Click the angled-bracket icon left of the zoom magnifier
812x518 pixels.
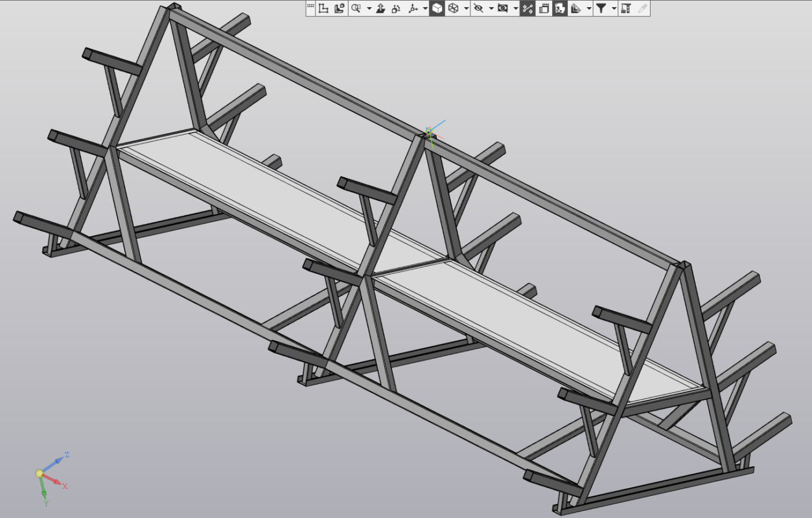[340, 8]
